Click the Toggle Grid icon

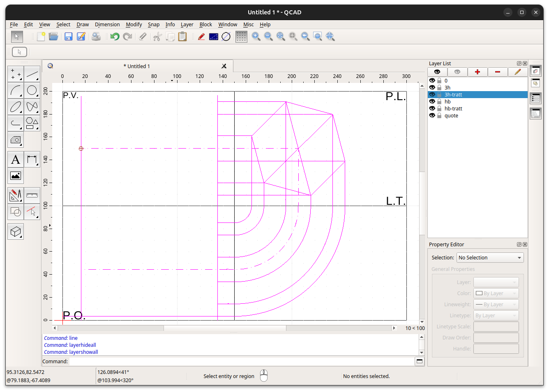click(241, 37)
